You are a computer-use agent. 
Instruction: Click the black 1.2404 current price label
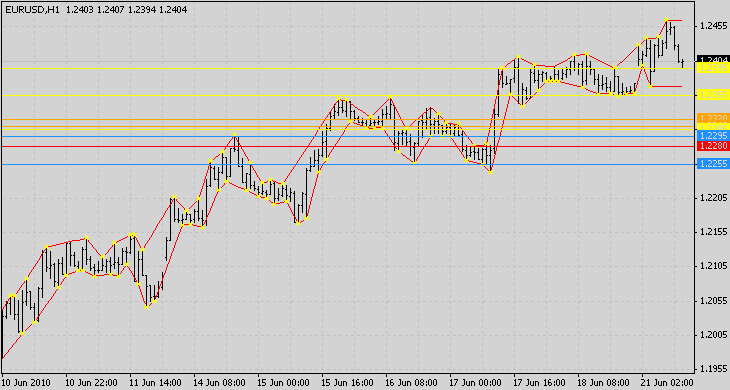coord(713,59)
